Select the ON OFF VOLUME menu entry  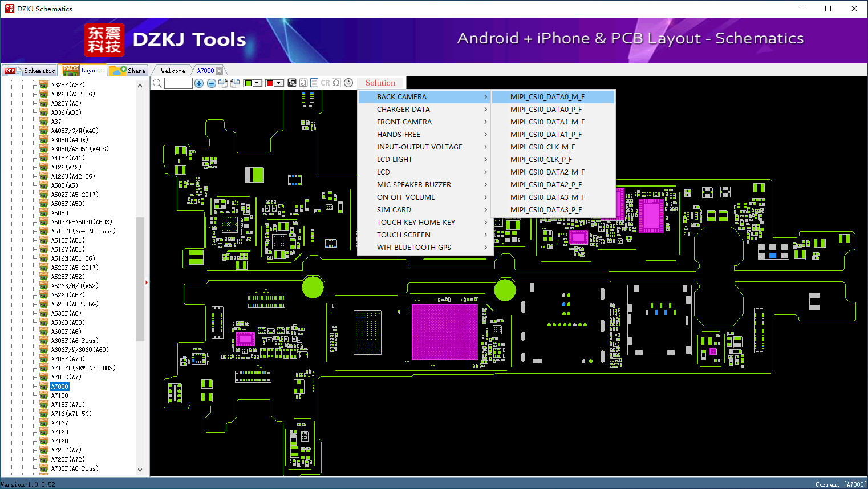[424, 197]
